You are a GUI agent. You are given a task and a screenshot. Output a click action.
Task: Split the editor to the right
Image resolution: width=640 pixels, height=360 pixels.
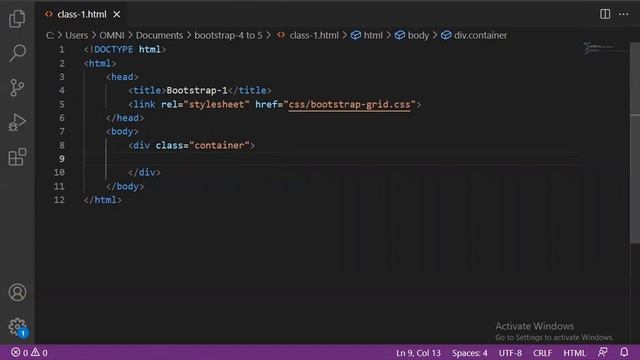coord(605,14)
